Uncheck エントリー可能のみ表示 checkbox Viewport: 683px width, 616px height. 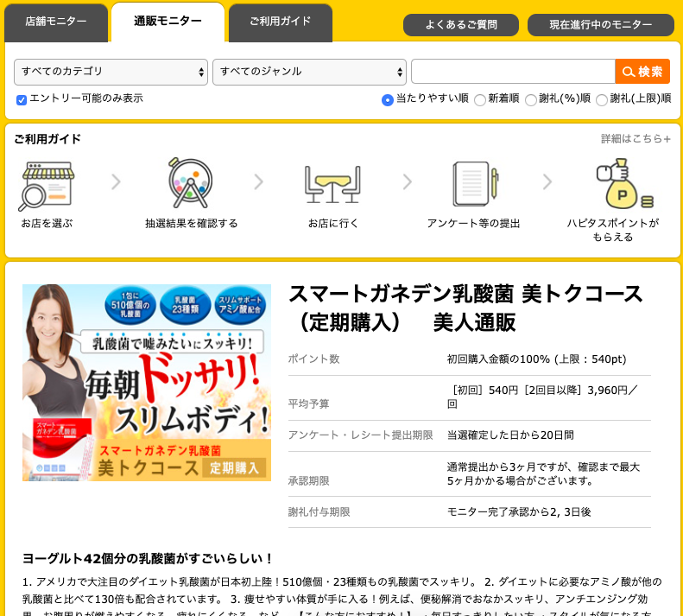click(x=22, y=99)
